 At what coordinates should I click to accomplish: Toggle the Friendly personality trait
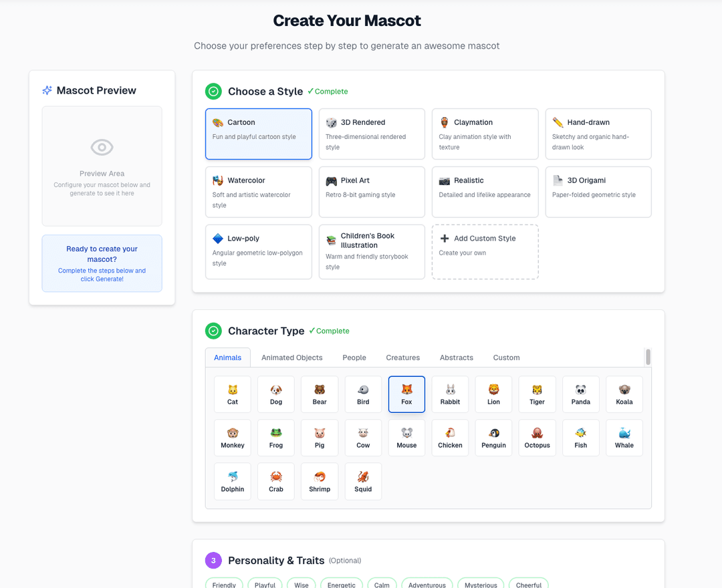224,585
